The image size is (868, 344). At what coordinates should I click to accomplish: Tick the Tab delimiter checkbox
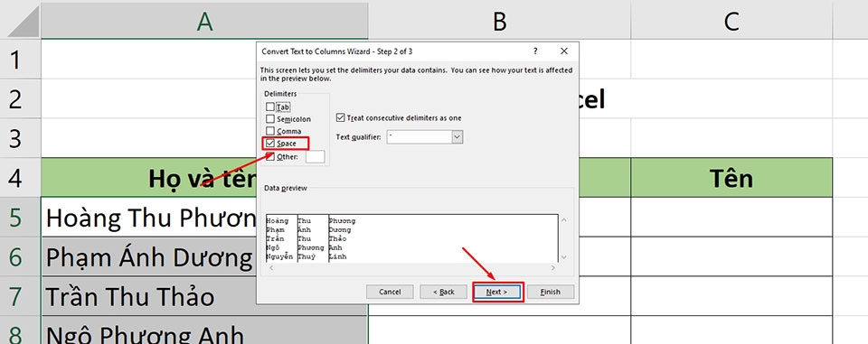(270, 107)
